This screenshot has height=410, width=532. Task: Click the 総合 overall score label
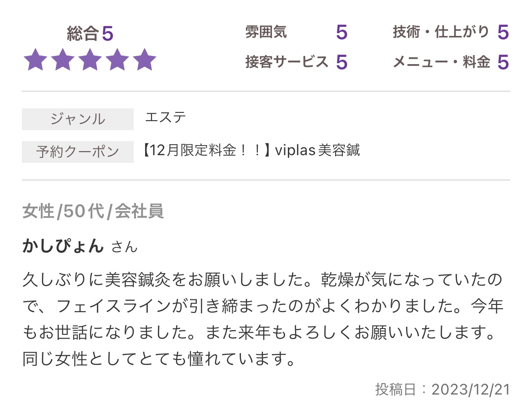point(82,34)
